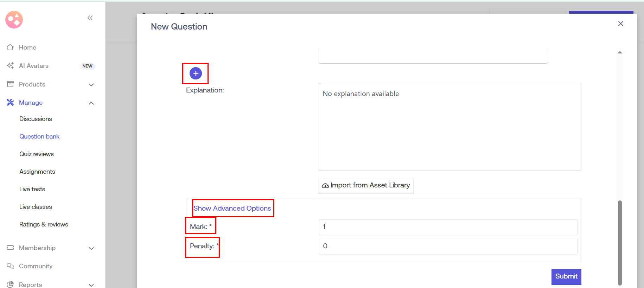Click the Manage tools icon

click(10, 103)
